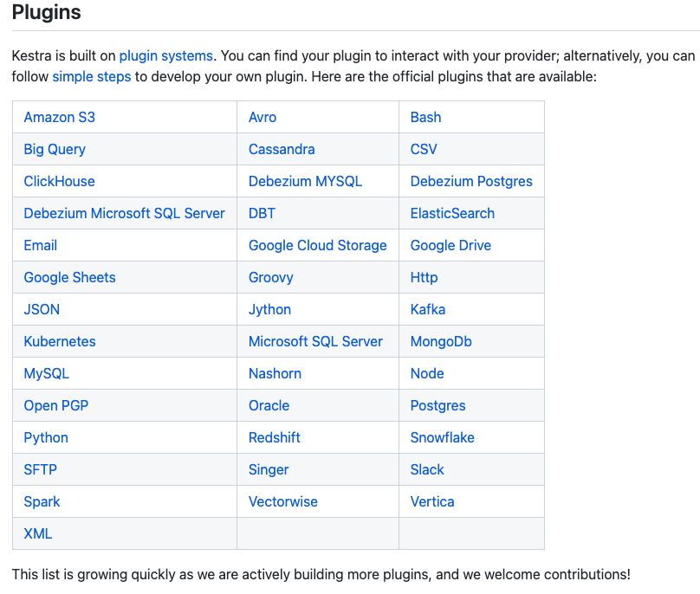Open the Debezium Postgres plugin link
The image size is (700, 594).
click(471, 182)
